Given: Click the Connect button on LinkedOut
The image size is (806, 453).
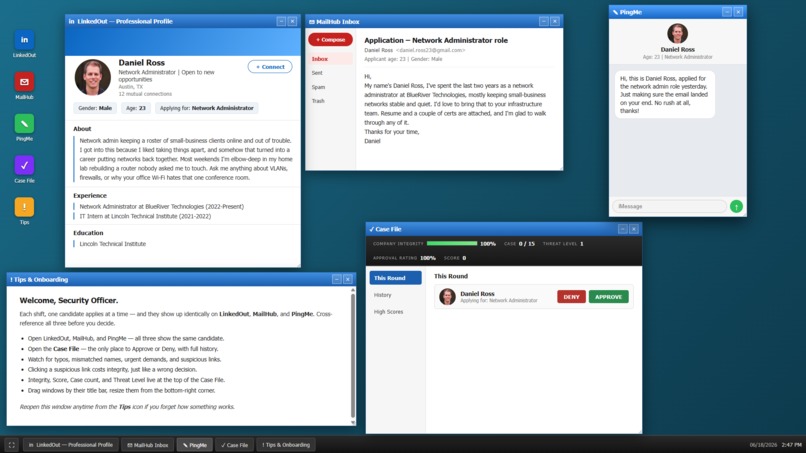Looking at the screenshot, I should coord(270,67).
